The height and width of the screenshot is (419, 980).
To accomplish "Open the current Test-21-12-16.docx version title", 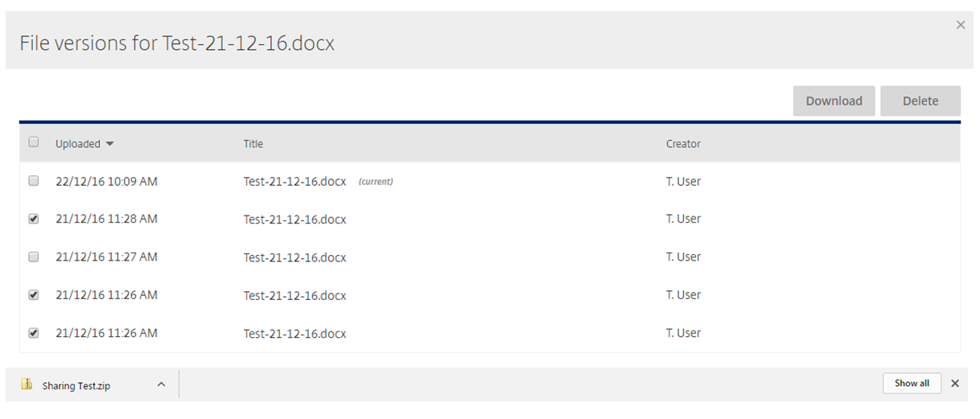I will click(294, 182).
